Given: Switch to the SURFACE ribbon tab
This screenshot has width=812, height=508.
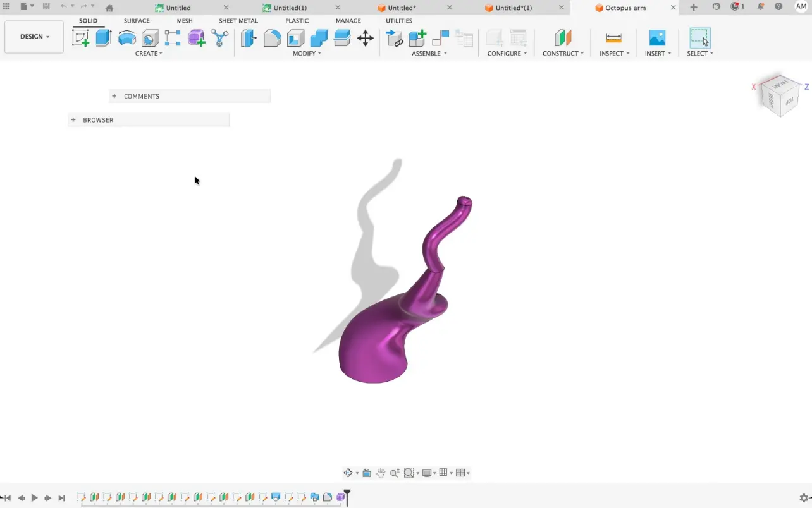Looking at the screenshot, I should pos(137,20).
